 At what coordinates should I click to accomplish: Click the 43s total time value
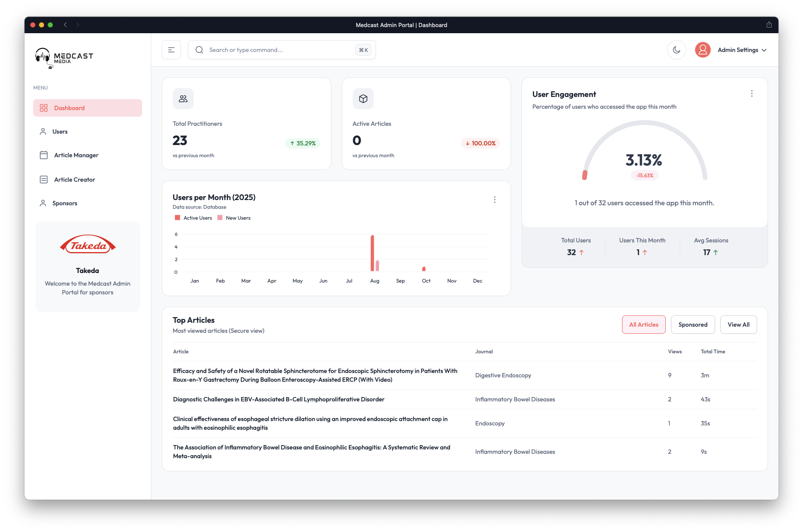click(x=706, y=399)
